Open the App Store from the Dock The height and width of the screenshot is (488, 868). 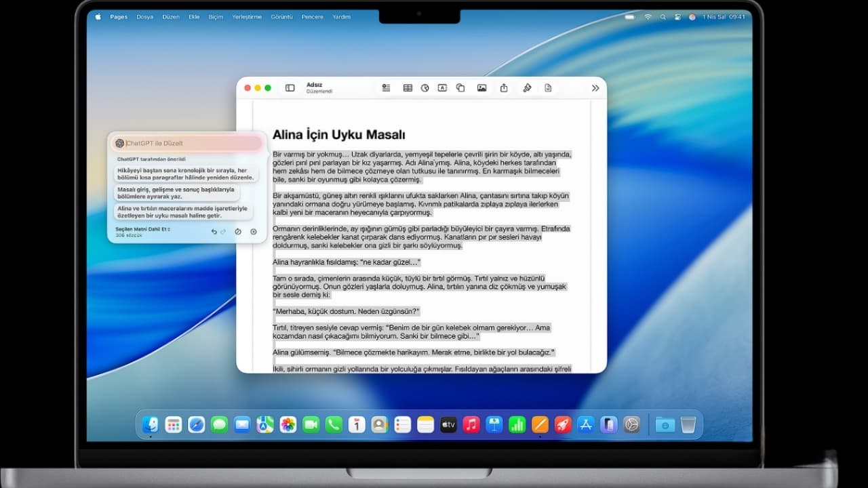click(586, 424)
